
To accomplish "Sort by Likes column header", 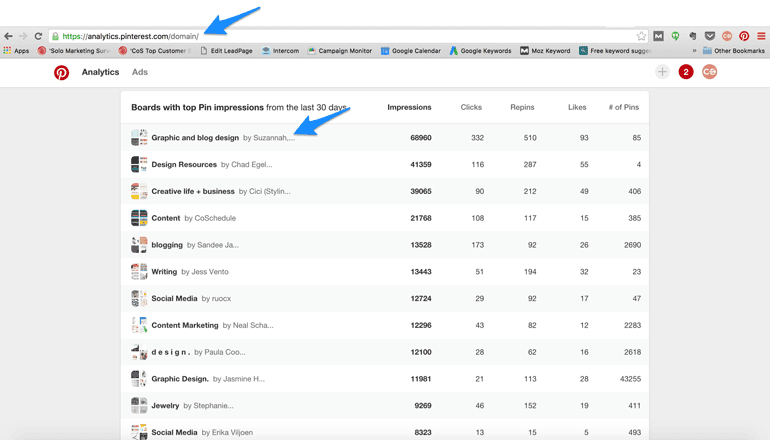I will click(577, 107).
